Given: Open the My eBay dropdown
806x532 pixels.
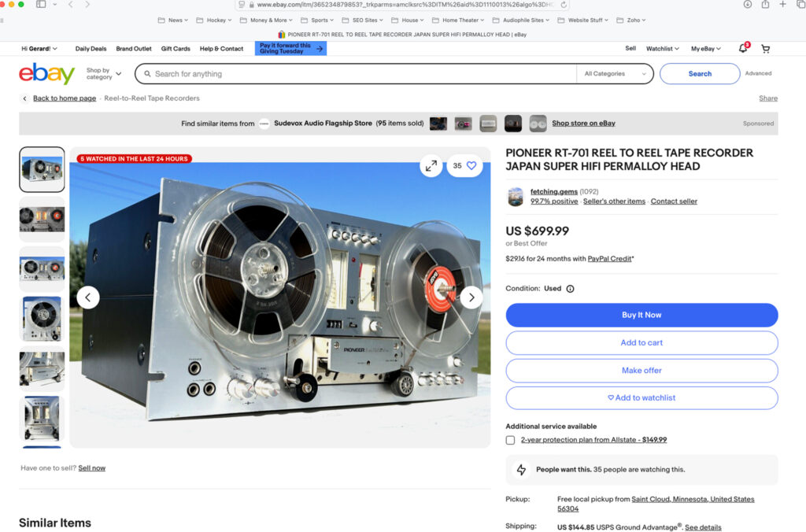Looking at the screenshot, I should (x=706, y=49).
